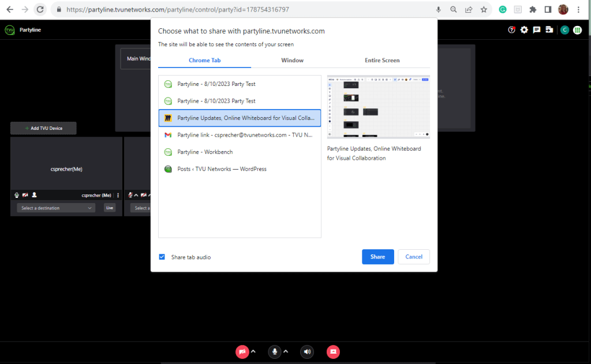Screen dimensions: 591x364
Task: Open the Partyline help icon with red dot
Action: (x=511, y=30)
